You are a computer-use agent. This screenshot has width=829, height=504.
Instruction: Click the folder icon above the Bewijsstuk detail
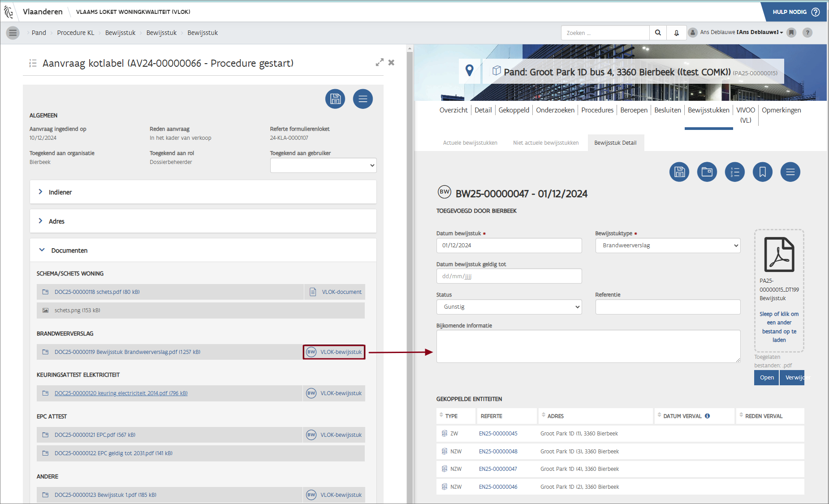coord(707,172)
